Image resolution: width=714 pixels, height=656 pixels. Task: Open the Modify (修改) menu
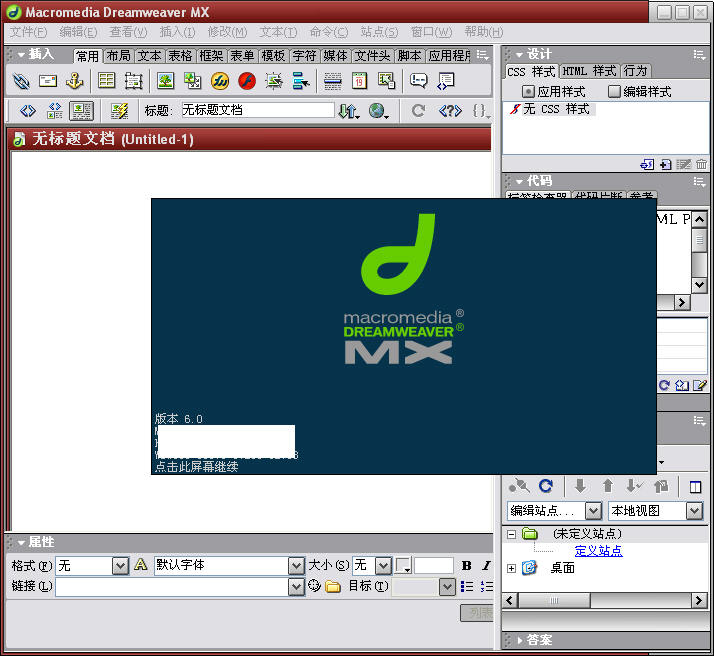226,32
